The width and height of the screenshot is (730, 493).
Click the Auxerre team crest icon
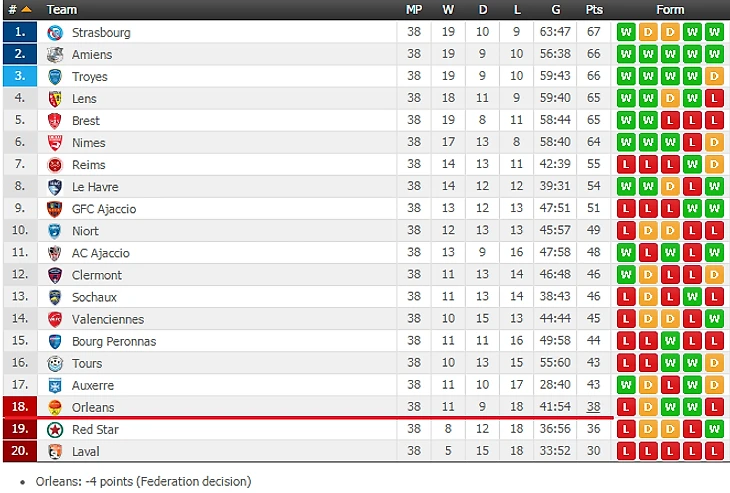55,385
